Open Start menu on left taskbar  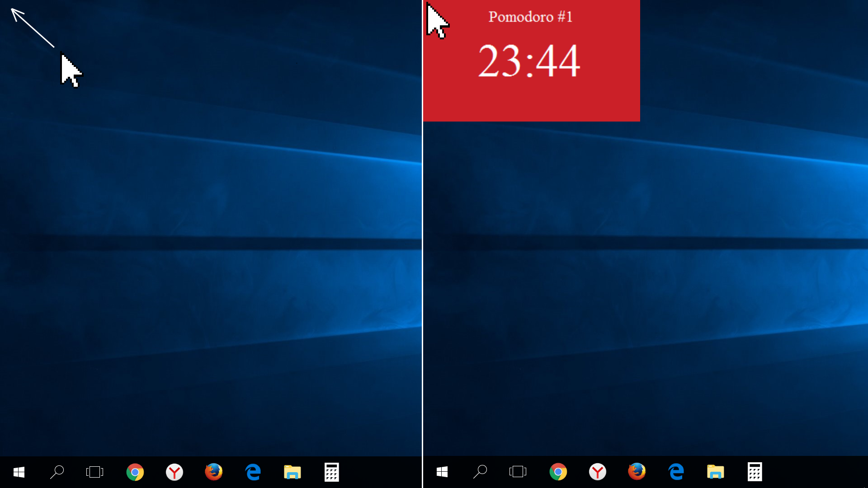tap(19, 472)
